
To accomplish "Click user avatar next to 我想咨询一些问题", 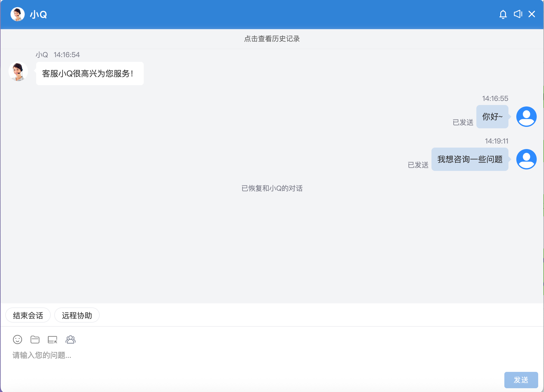I will tap(526, 159).
